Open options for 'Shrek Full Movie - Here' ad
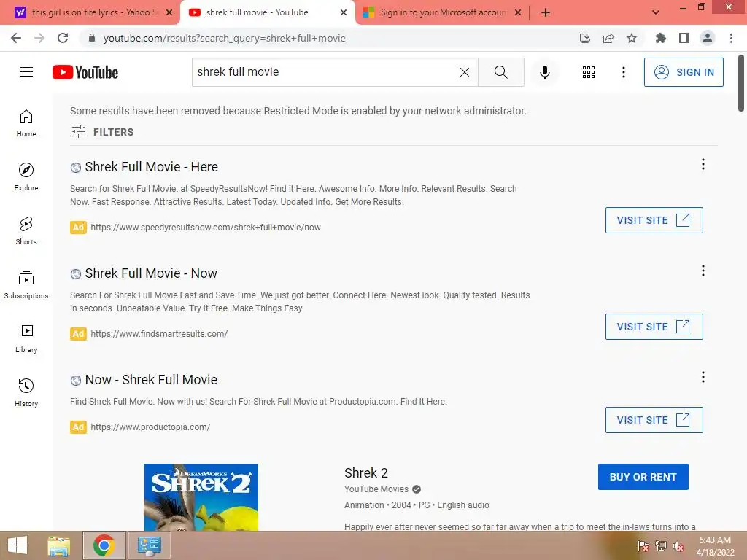This screenshot has width=747, height=560. pyautogui.click(x=703, y=164)
